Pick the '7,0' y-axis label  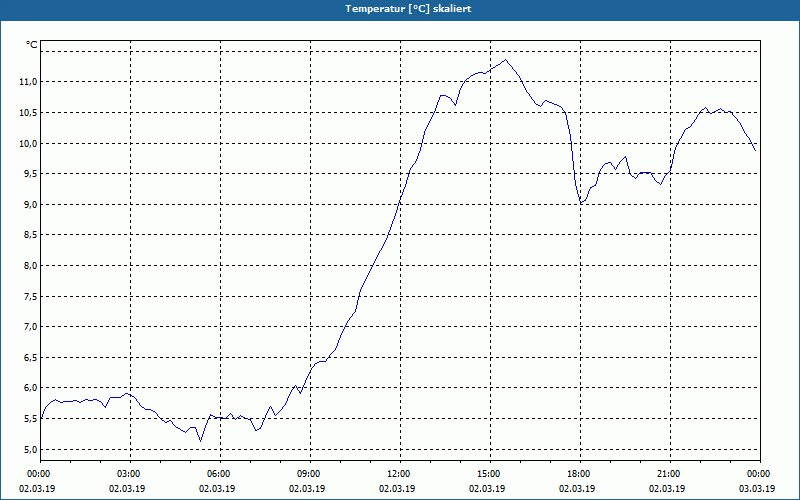tap(31, 327)
